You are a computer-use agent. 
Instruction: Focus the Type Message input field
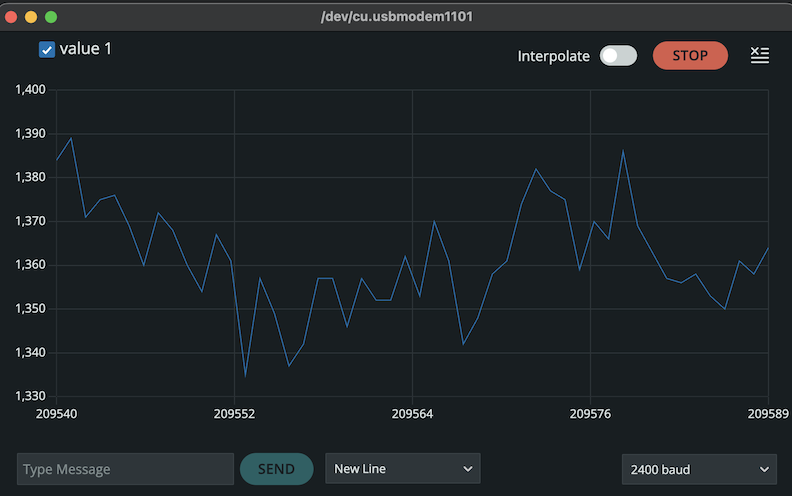(x=125, y=469)
